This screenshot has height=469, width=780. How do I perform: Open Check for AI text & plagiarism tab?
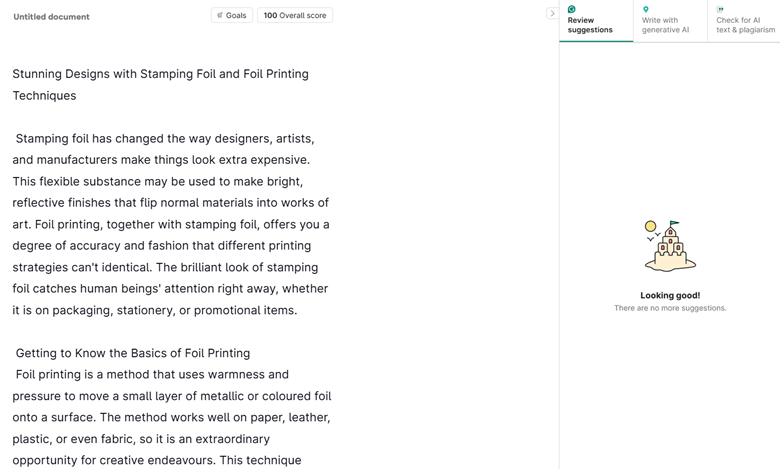coord(744,25)
